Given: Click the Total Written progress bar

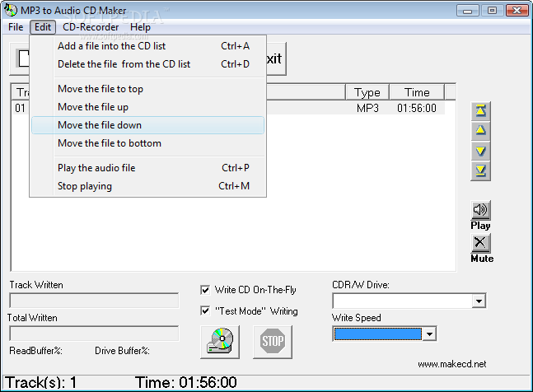Looking at the screenshot, I should coord(94,334).
